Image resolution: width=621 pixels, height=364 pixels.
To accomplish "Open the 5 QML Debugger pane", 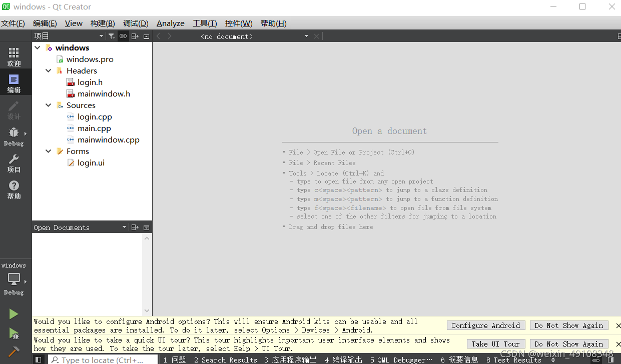I will (401, 359).
